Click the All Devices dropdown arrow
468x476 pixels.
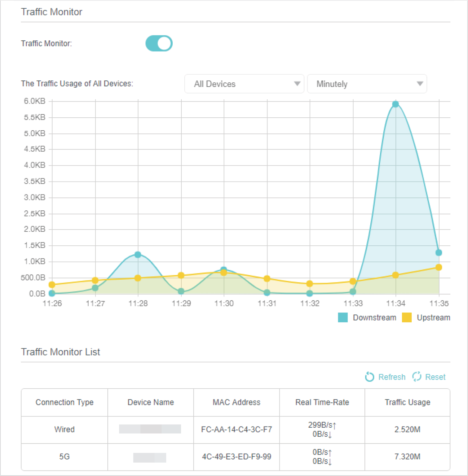click(297, 84)
